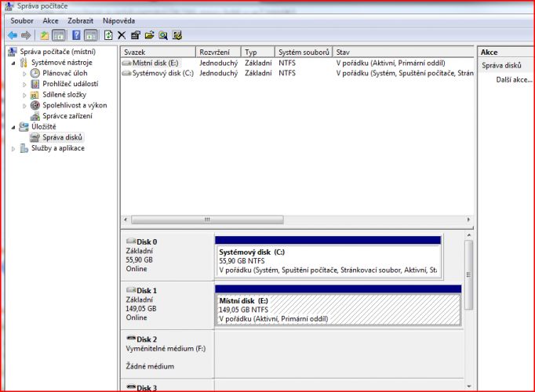Expand the Sdílené složky node
The image size is (535, 392).
point(24,95)
